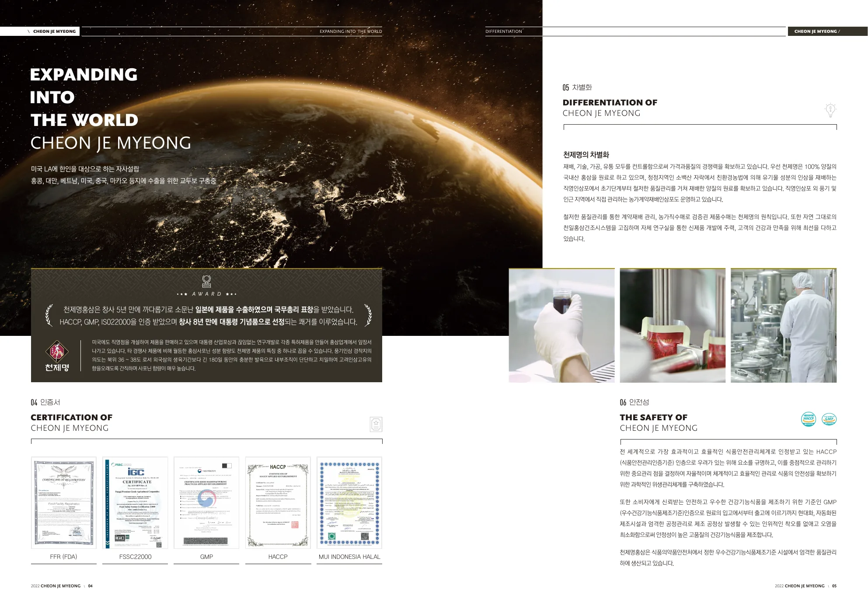Click the 'THE SAFETY OF' heading
This screenshot has height=614, width=868.
point(653,418)
